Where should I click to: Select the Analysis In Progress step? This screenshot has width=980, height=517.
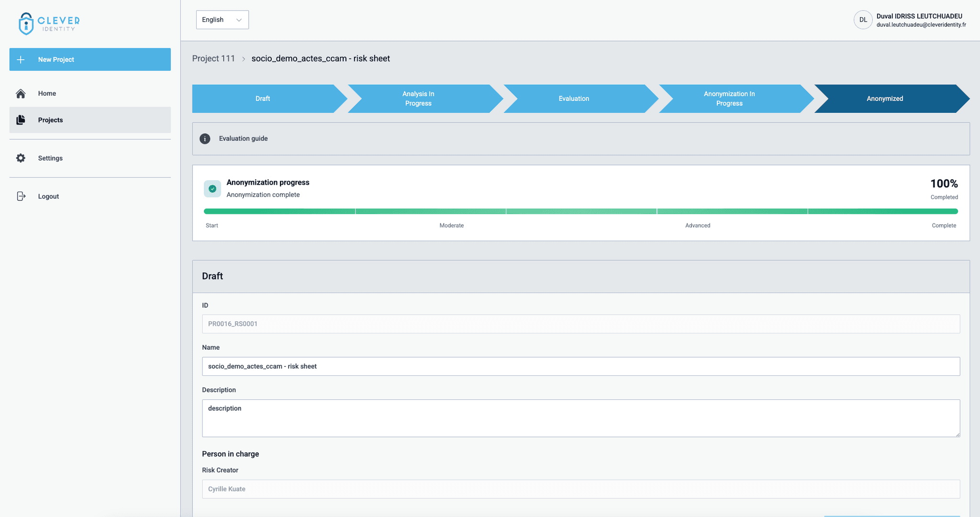tap(418, 99)
